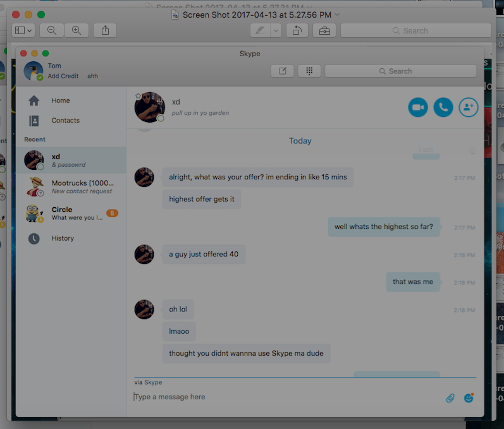This screenshot has height=429, width=504.
Task: Click the 'Type a message here' field
Action: (x=286, y=397)
